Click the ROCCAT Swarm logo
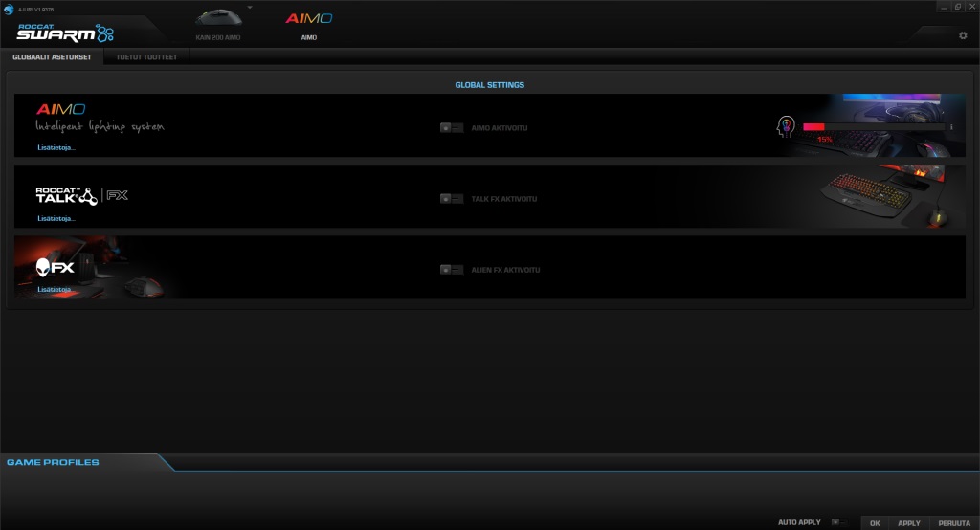Screen dimensions: 980x530 click(65, 33)
